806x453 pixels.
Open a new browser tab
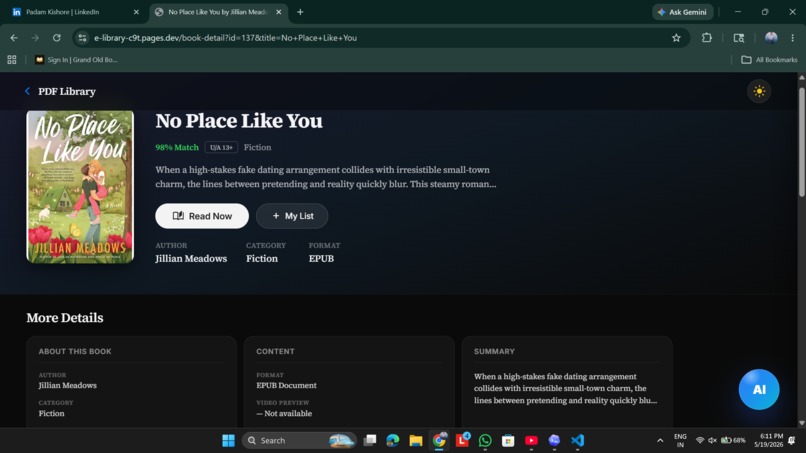(x=300, y=12)
